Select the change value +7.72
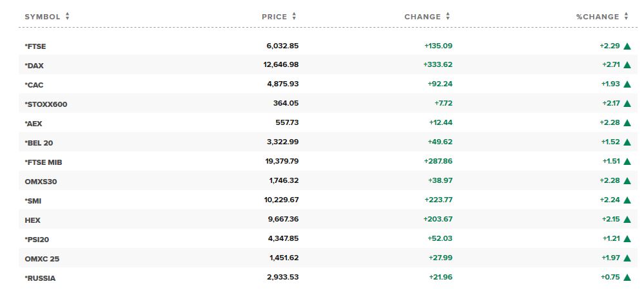This screenshot has height=304, width=644. tap(444, 103)
